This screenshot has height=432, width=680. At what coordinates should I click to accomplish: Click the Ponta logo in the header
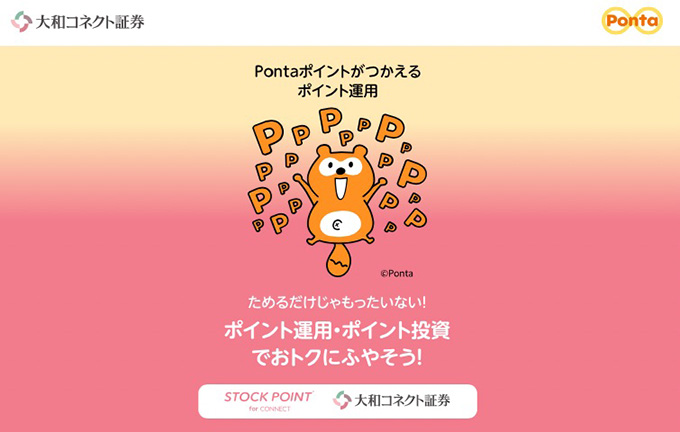coord(632,20)
